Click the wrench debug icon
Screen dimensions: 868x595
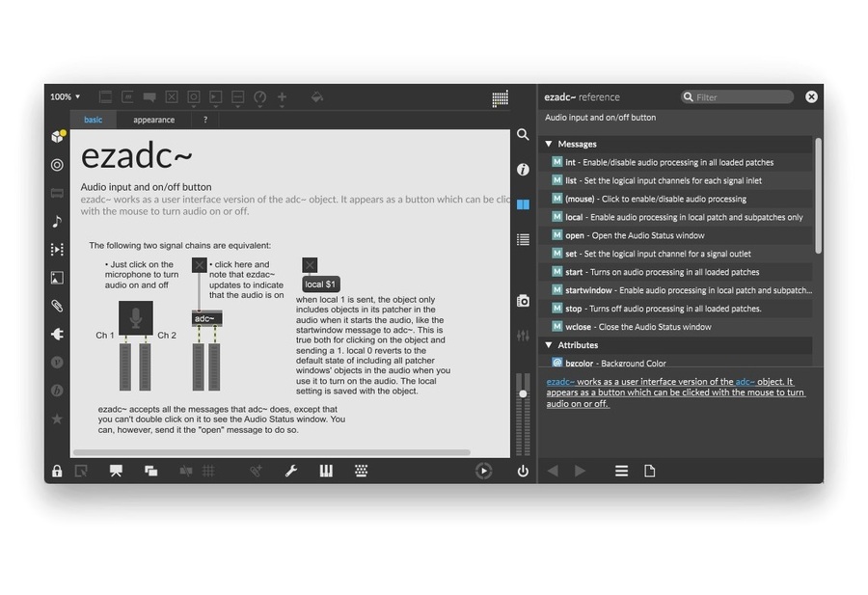point(290,471)
